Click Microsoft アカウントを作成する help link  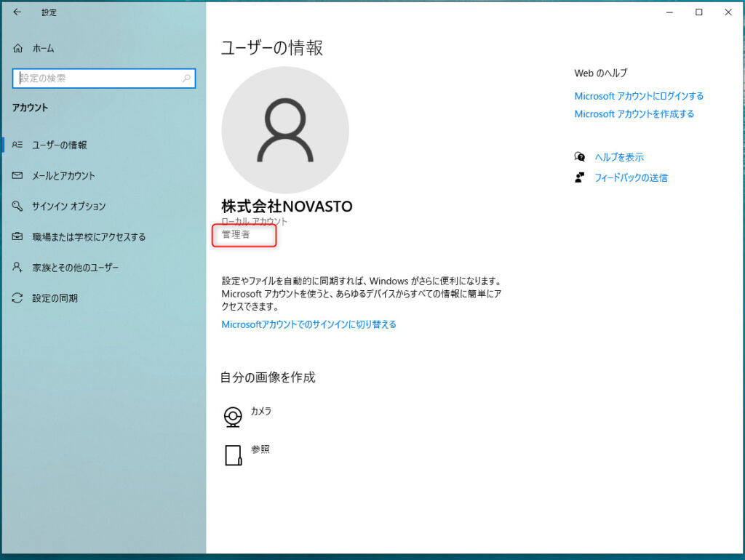pos(634,114)
